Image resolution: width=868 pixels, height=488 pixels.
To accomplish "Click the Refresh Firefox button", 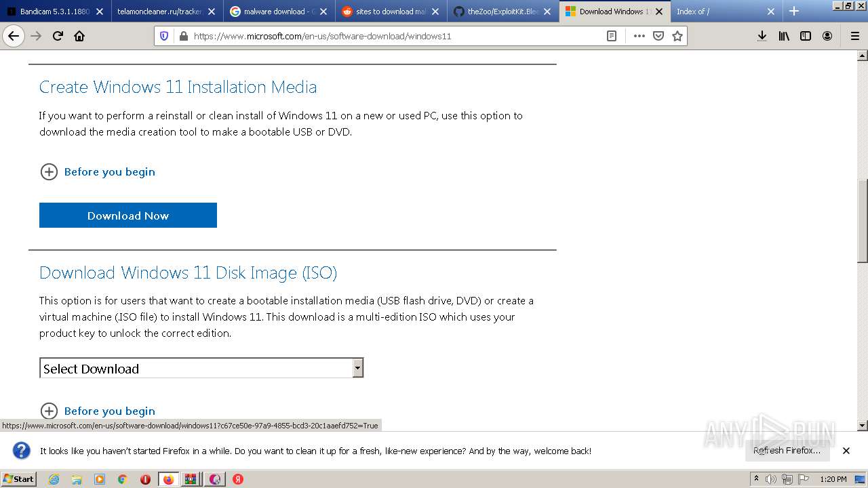I will (787, 451).
